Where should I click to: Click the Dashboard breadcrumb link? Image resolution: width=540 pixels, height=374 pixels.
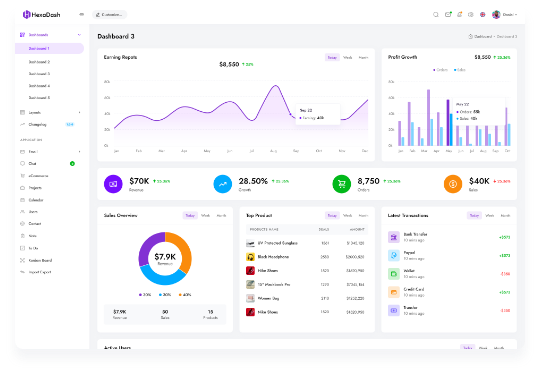[x=482, y=36]
